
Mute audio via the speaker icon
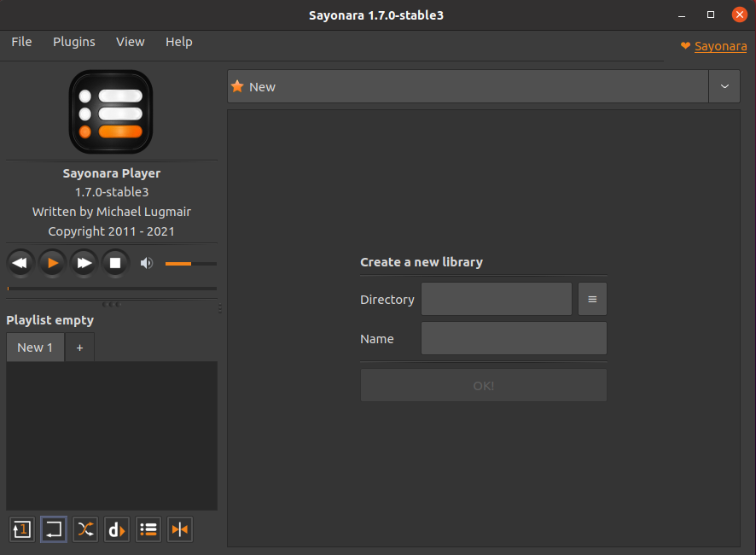147,263
